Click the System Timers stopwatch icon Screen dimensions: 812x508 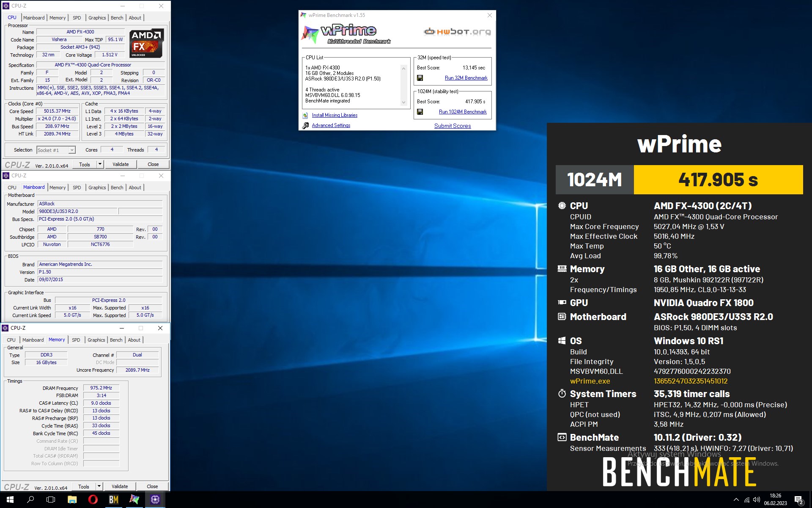click(x=562, y=394)
